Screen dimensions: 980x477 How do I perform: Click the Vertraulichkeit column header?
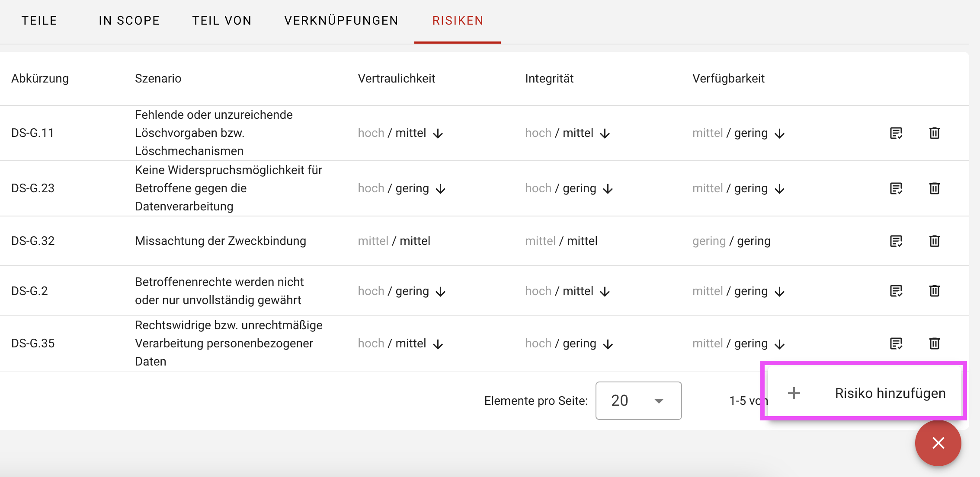click(x=397, y=79)
